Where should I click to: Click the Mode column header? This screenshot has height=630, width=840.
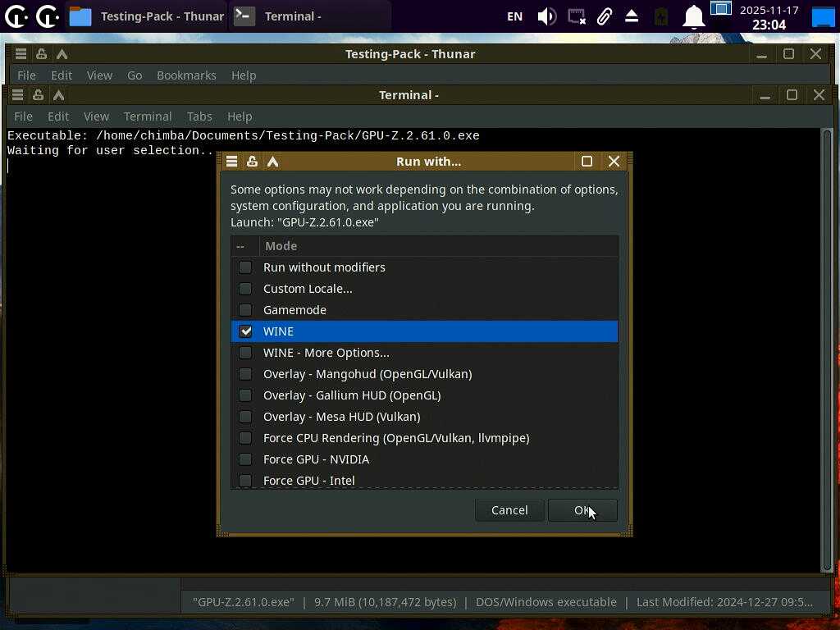point(439,246)
